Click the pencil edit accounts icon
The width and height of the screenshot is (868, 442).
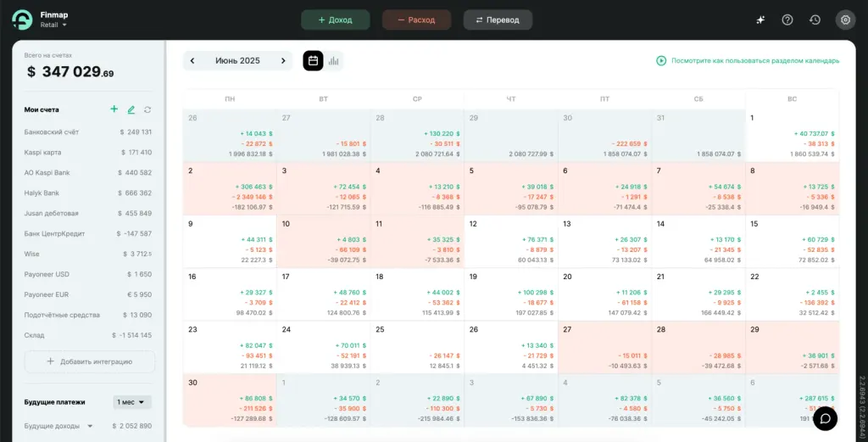tap(131, 109)
